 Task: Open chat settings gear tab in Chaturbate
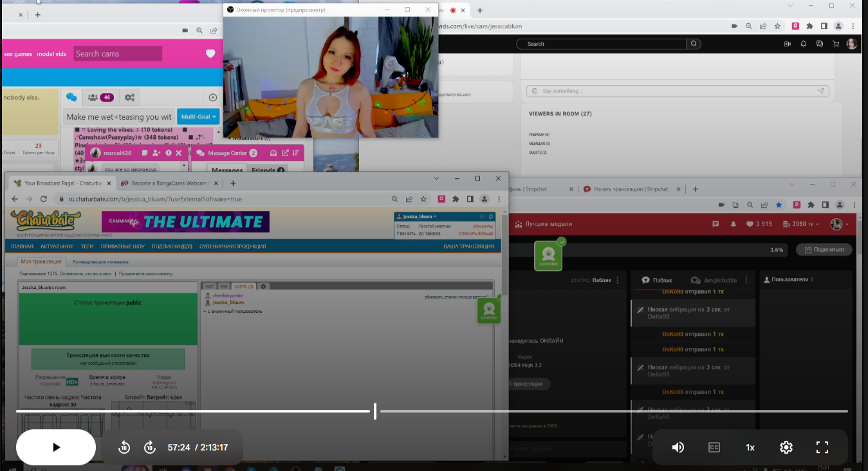pyautogui.click(x=263, y=286)
